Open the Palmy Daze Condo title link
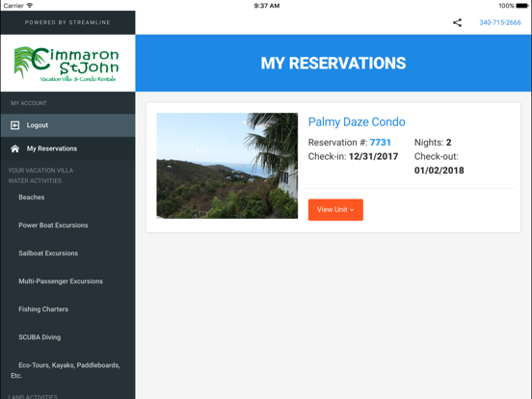Screen dimensions: 532x399 click(357, 121)
